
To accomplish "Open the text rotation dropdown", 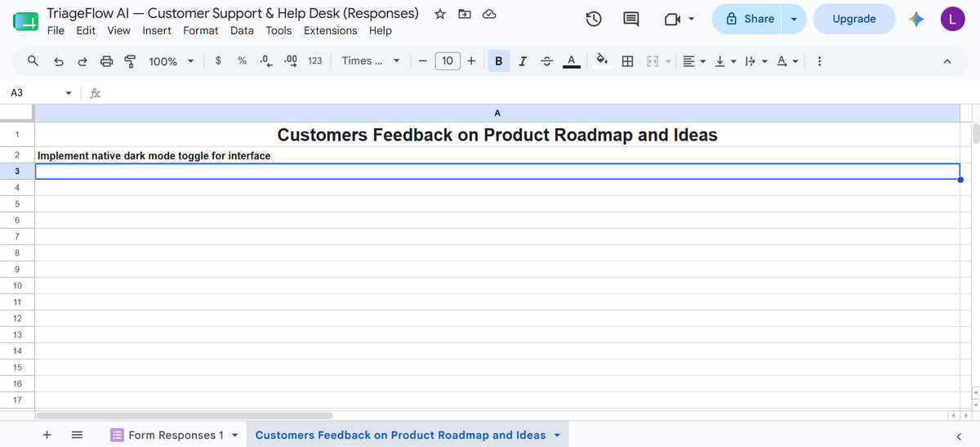I will pyautogui.click(x=786, y=60).
